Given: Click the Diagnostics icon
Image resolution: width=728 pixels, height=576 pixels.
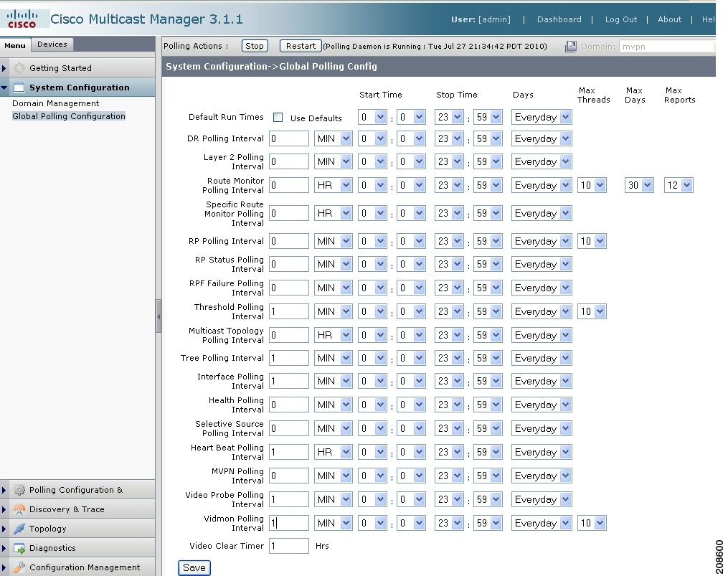Looking at the screenshot, I should [x=19, y=548].
